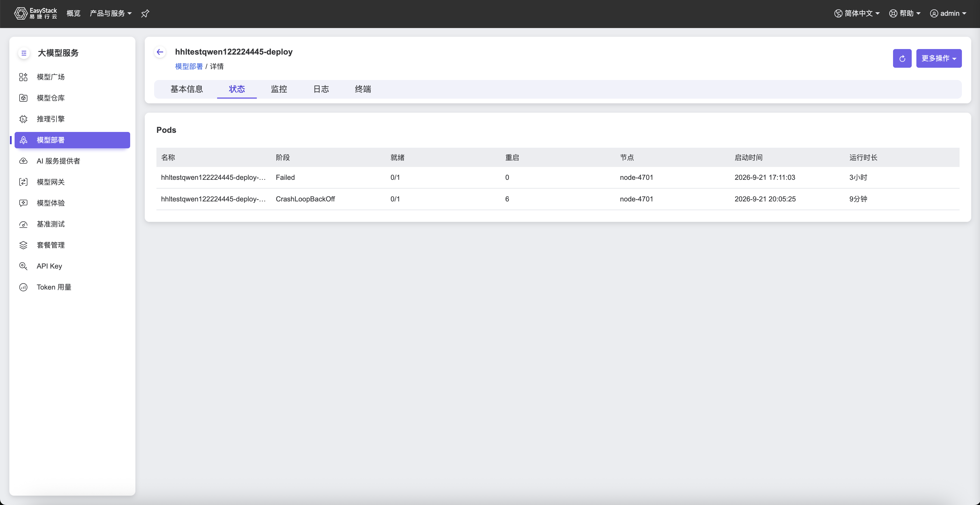This screenshot has height=505, width=980.
Task: Click the Failed status text
Action: point(285,177)
